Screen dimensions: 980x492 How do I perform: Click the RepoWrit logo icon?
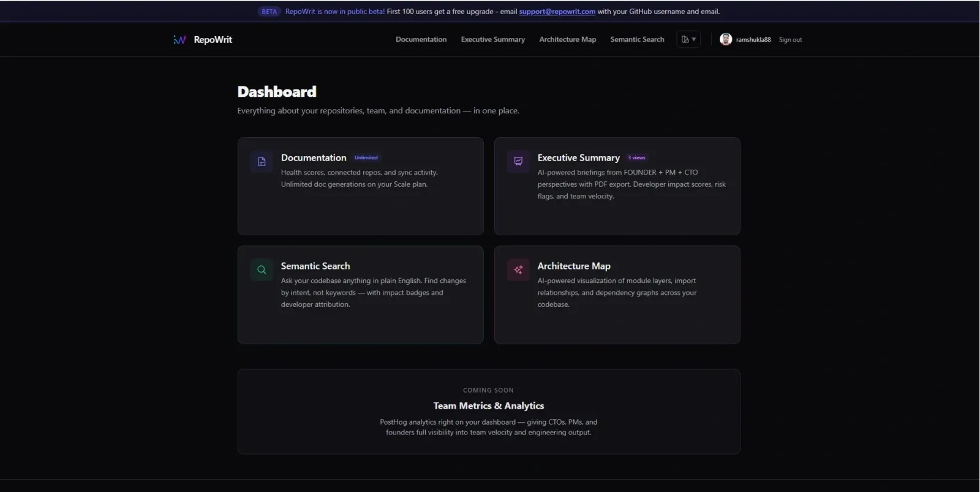[x=179, y=40]
